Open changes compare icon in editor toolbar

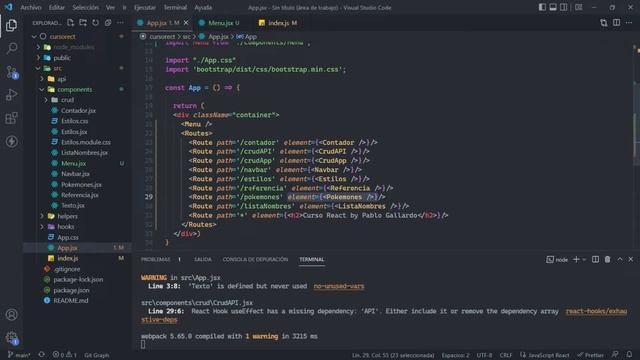(x=604, y=23)
